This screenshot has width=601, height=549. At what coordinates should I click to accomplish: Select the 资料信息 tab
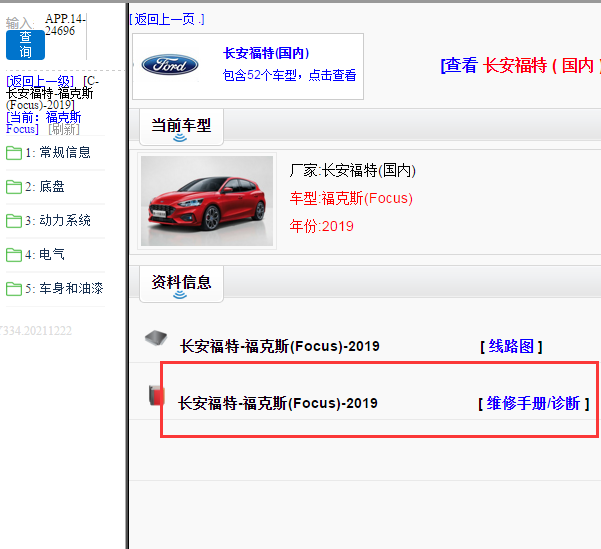(181, 283)
